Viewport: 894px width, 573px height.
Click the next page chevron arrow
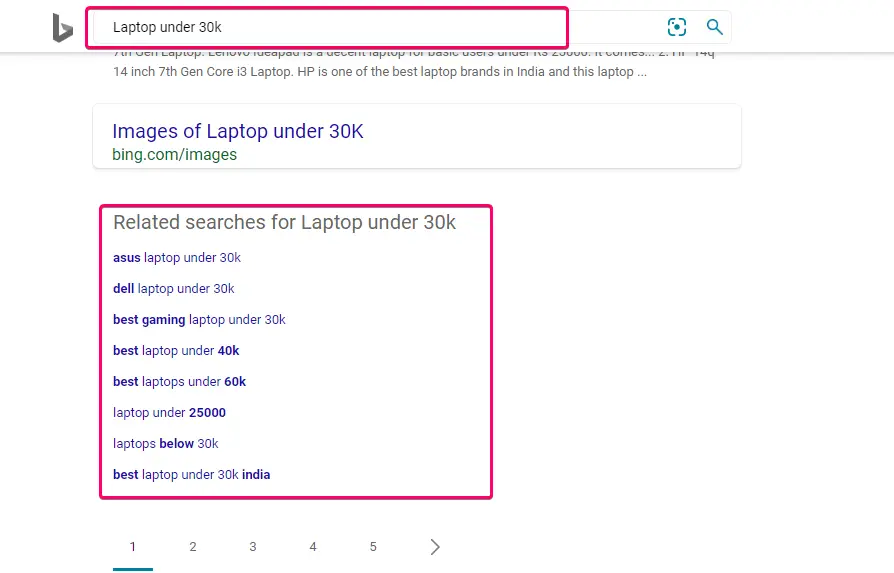tap(435, 547)
